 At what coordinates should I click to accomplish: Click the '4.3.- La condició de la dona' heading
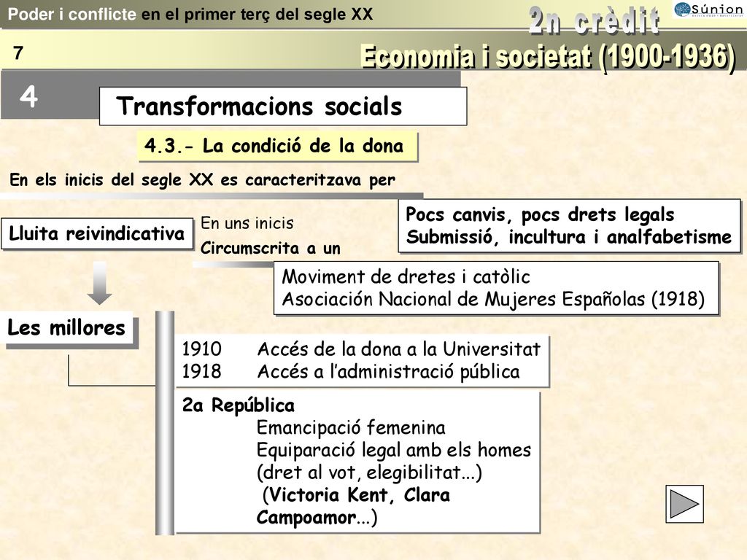(x=278, y=146)
